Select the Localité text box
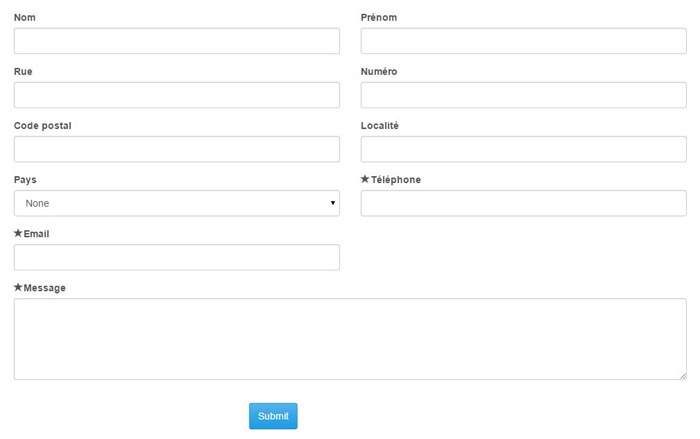Viewport: 700px width, 439px height. tap(524, 149)
